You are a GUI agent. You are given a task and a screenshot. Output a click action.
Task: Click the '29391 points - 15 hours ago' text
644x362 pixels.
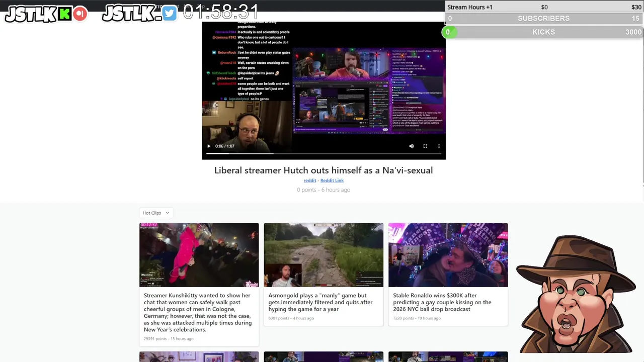[x=169, y=339]
